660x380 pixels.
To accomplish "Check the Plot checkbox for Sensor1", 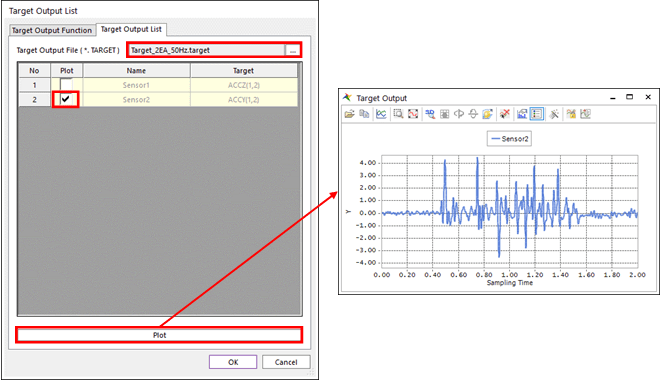I will (x=66, y=85).
